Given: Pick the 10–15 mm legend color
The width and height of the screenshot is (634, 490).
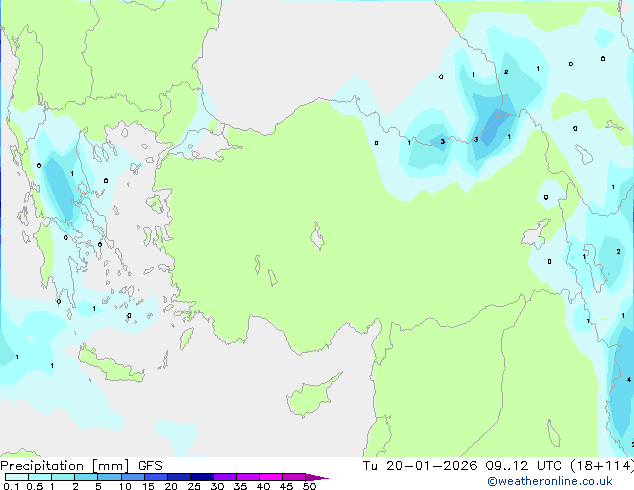Looking at the screenshot, I should coord(132,477).
